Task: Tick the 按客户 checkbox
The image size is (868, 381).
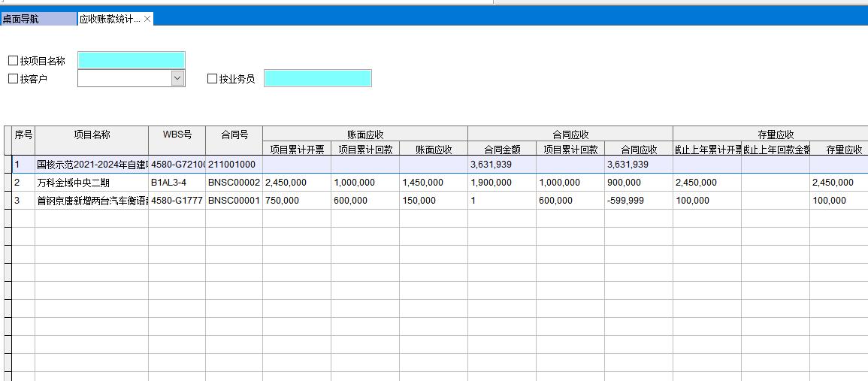Action: [14, 78]
